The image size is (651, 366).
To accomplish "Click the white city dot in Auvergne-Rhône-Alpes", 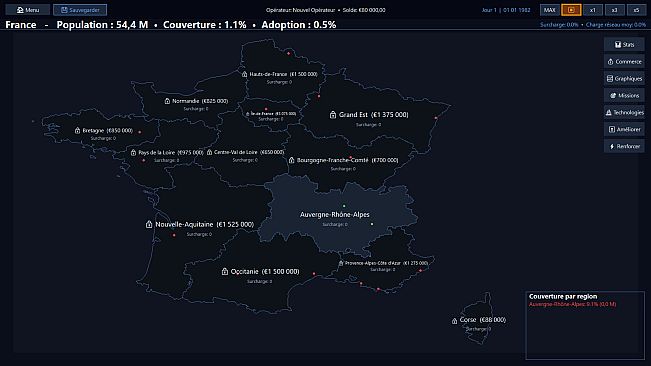I will pyautogui.click(x=372, y=224).
